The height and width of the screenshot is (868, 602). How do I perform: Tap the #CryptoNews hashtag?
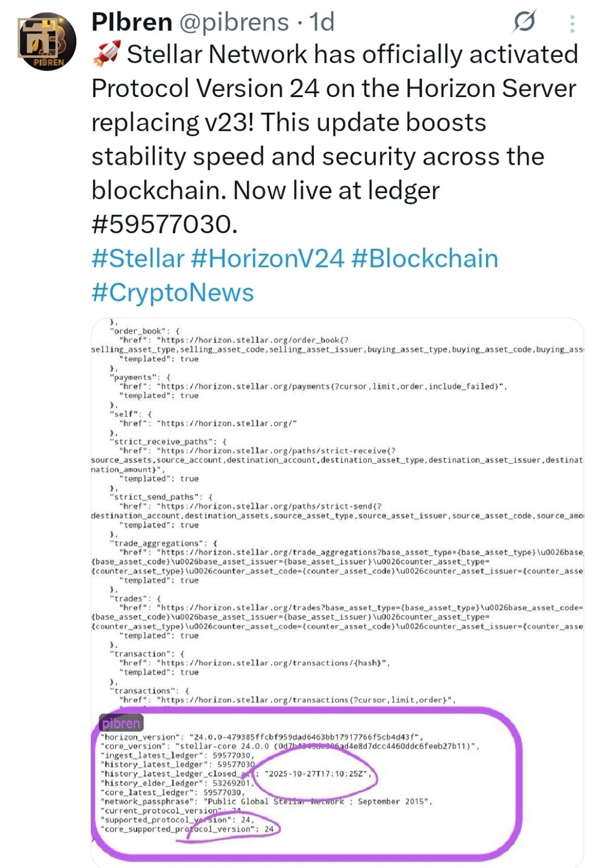pos(172,293)
